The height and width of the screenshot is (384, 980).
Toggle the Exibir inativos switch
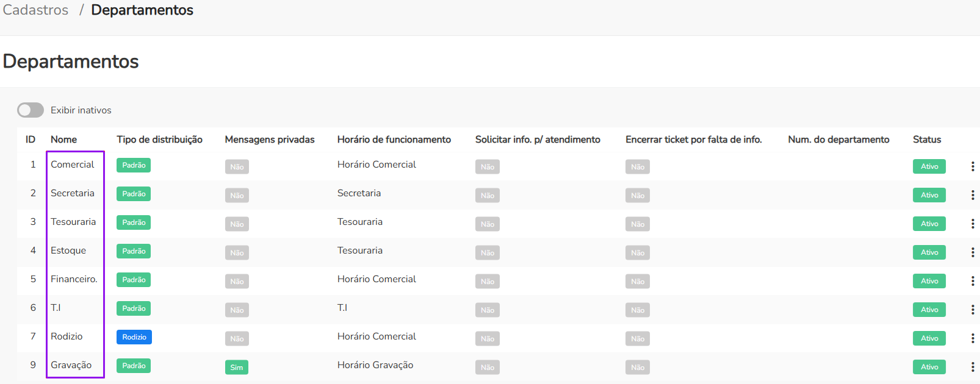(x=31, y=110)
